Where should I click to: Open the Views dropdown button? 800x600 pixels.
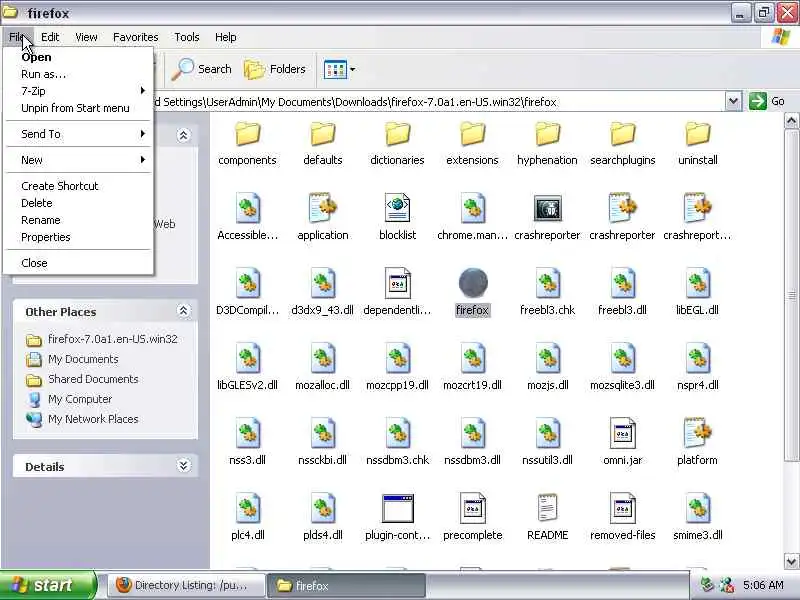(339, 69)
